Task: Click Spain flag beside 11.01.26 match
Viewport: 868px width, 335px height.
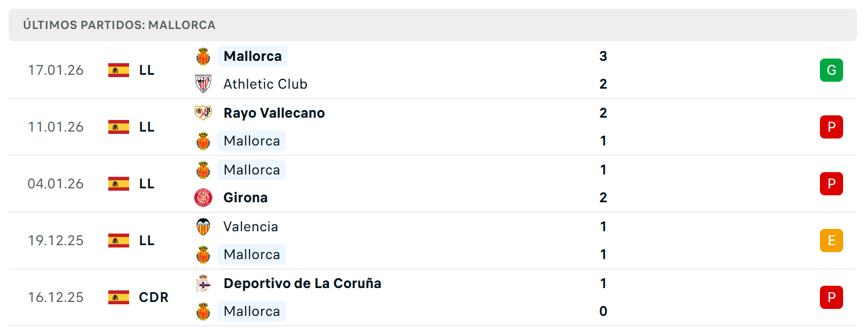Action: [119, 127]
